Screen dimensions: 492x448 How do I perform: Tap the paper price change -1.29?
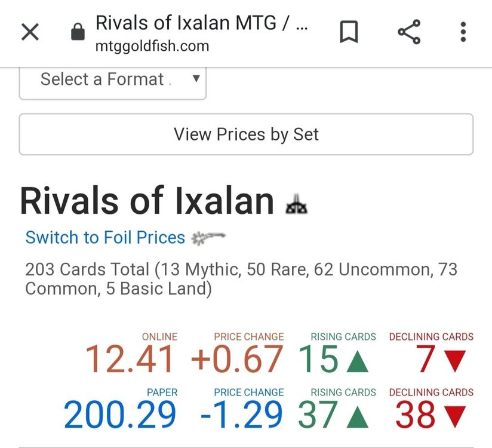point(242,416)
